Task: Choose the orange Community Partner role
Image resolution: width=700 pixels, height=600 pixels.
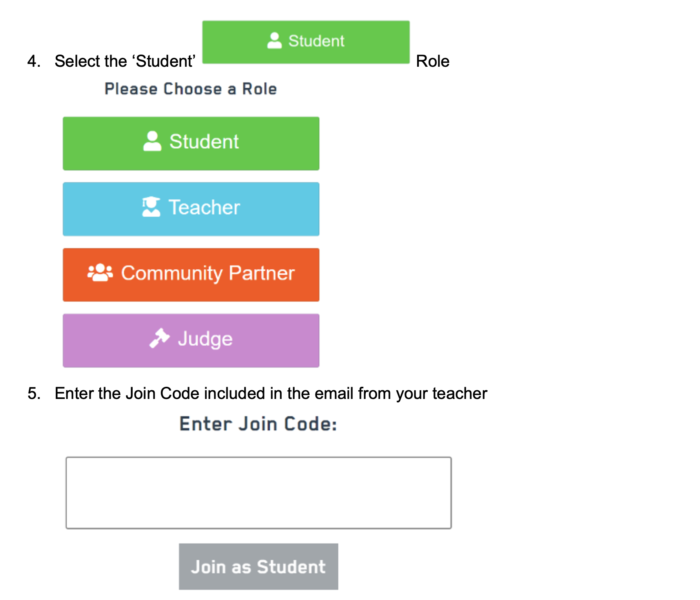Action: [191, 275]
